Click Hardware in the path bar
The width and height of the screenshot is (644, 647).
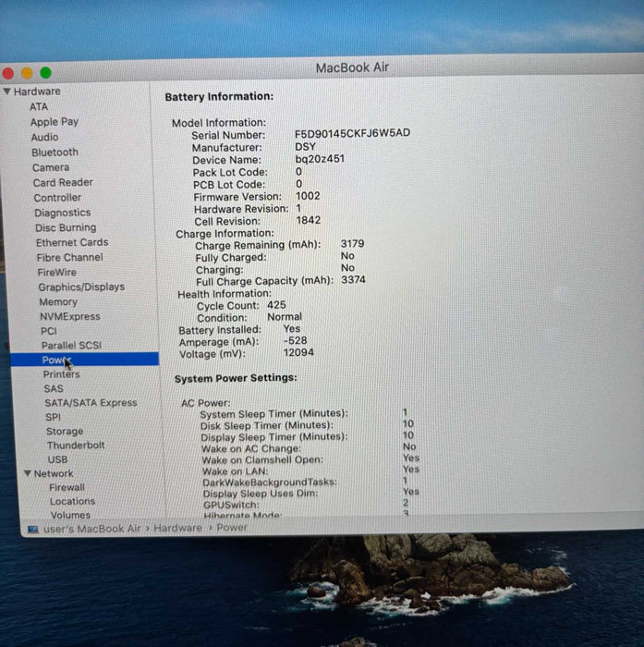tap(177, 528)
